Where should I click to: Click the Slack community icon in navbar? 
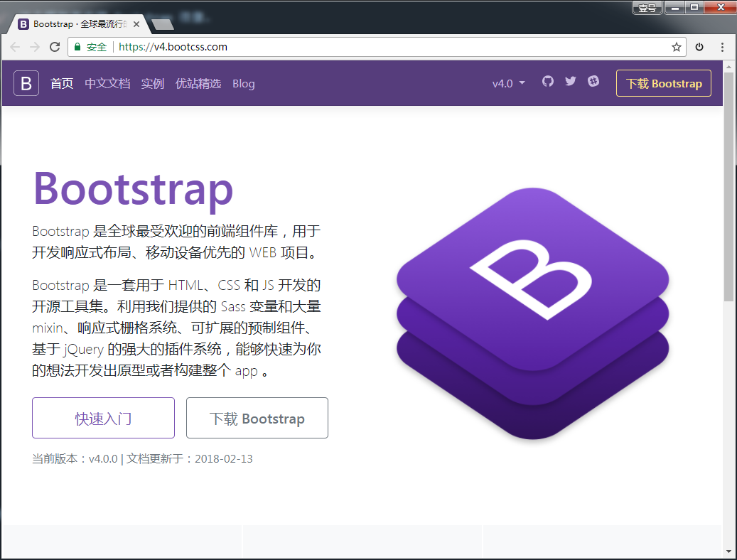coord(593,82)
